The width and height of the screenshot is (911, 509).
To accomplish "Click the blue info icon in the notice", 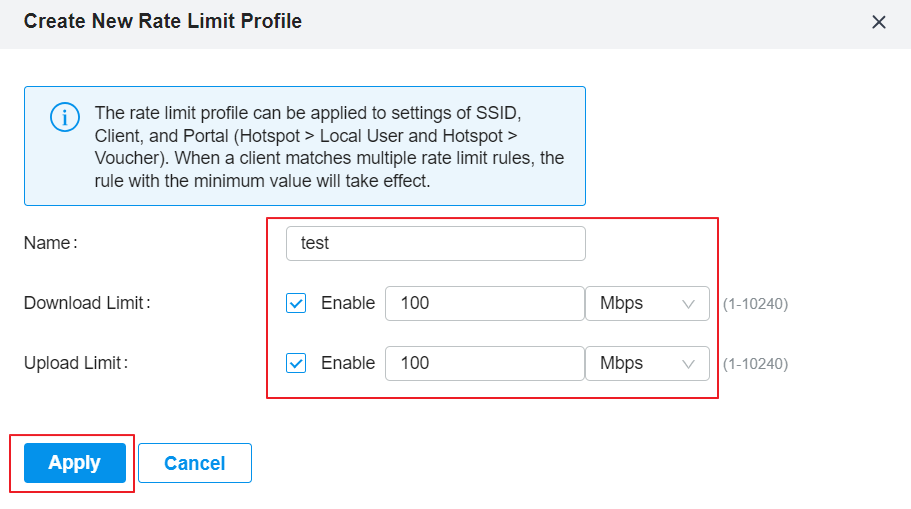I will point(64,117).
